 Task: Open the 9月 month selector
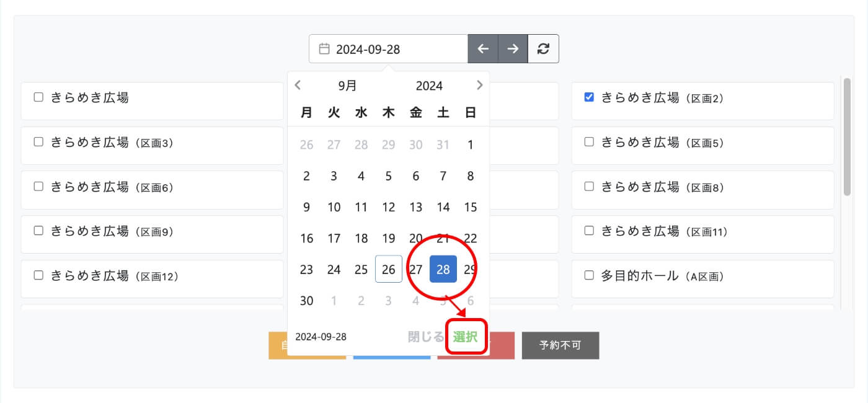pyautogui.click(x=348, y=86)
